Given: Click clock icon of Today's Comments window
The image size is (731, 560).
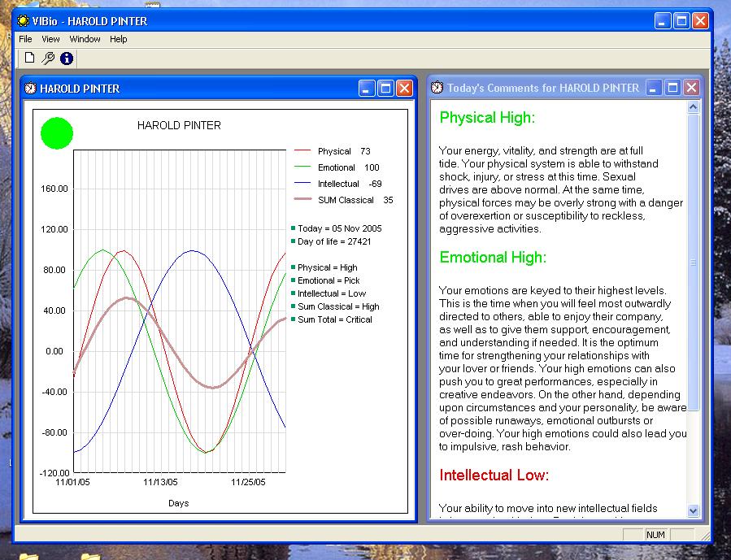Looking at the screenshot, I should (437, 88).
